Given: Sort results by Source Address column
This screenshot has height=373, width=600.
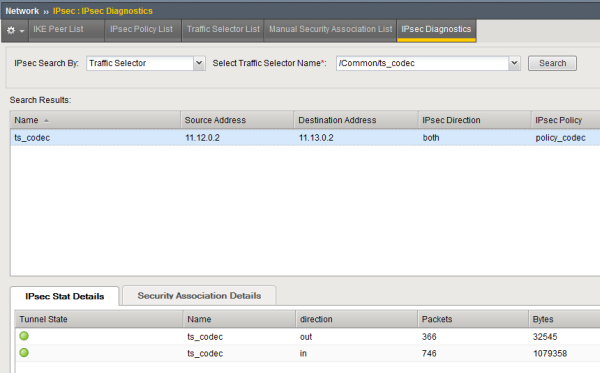Looking at the screenshot, I should (237, 120).
